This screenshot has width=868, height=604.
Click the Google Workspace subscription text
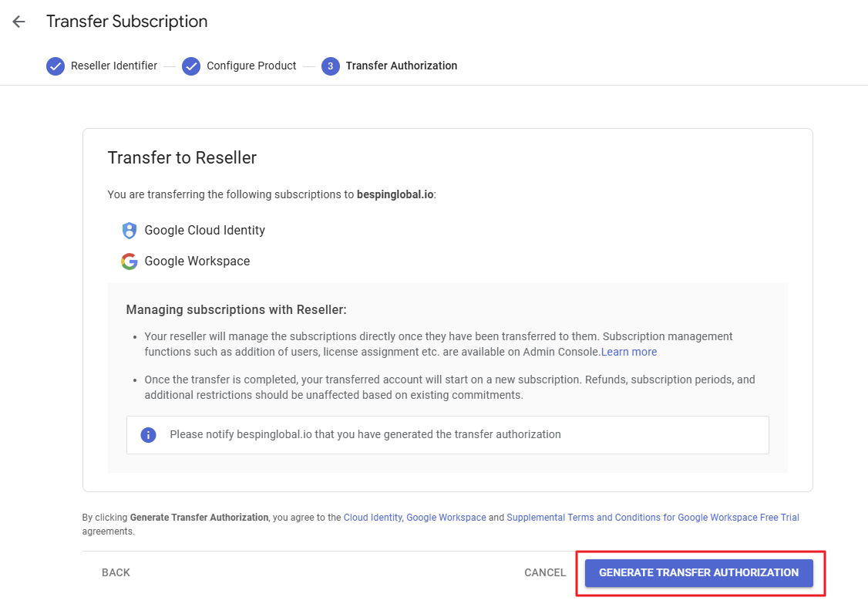(197, 262)
